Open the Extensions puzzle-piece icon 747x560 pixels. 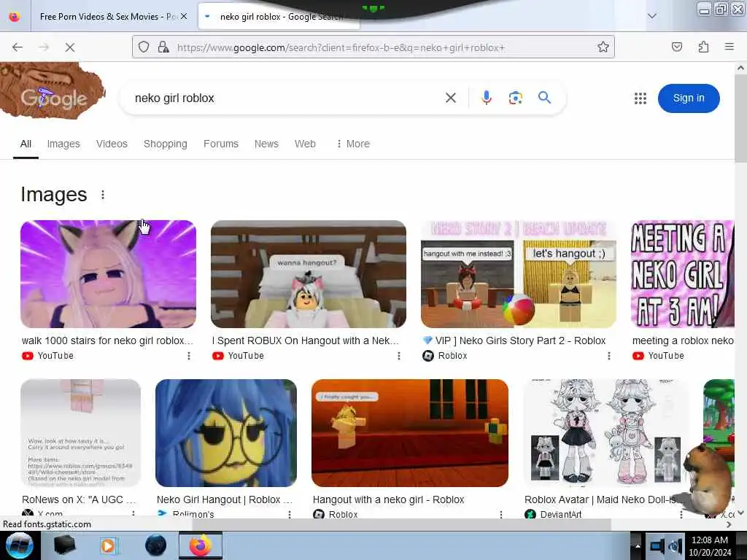(704, 47)
